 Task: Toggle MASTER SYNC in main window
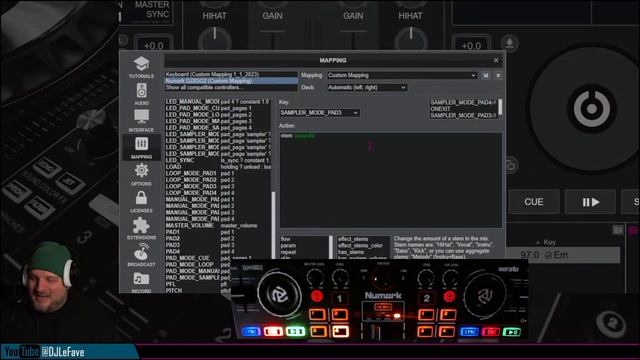152,10
